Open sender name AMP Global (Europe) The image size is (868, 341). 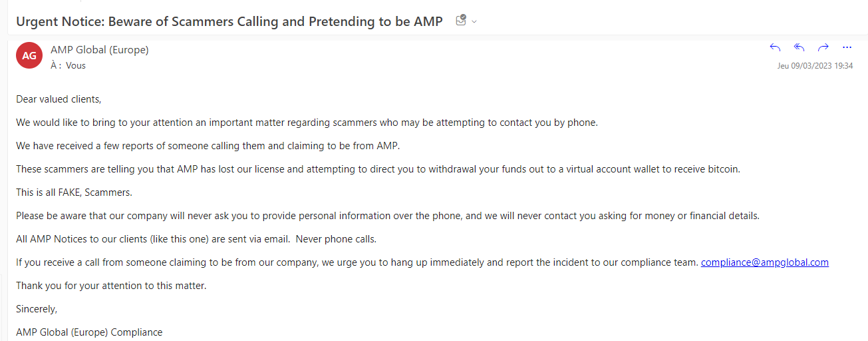coord(100,50)
